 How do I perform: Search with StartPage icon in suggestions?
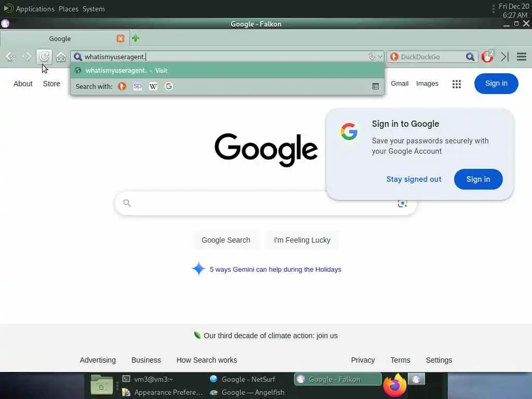[137, 87]
